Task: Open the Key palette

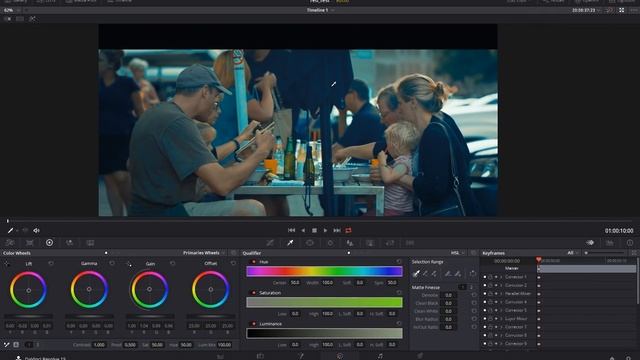Action: pyautogui.click(x=370, y=243)
